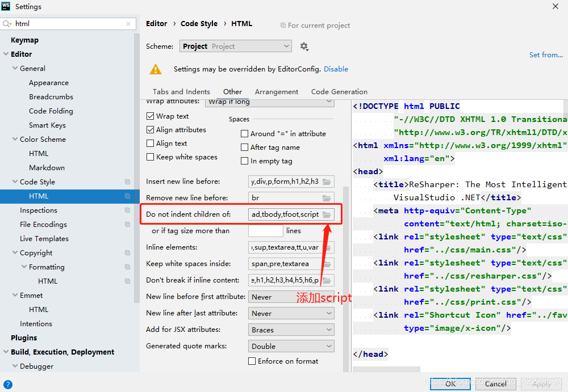The width and height of the screenshot is (568, 392).
Task: Select Plugins in settings tree
Action: [24, 338]
